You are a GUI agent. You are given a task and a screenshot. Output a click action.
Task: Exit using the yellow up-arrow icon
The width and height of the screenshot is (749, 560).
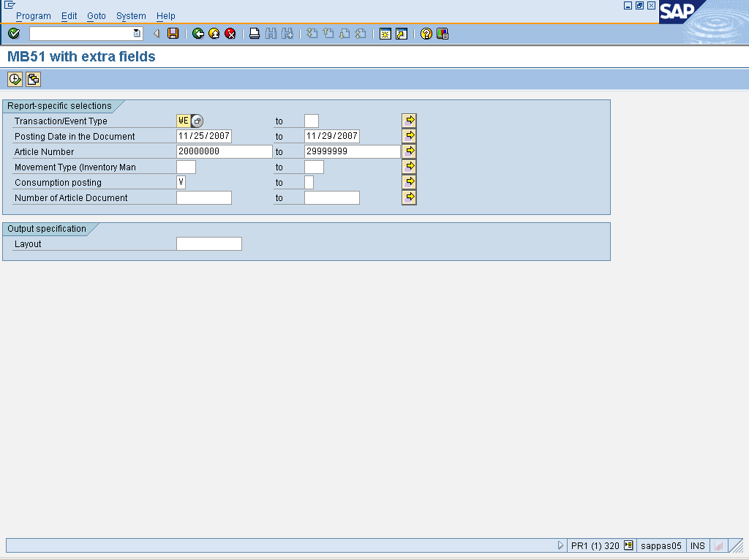pos(214,34)
